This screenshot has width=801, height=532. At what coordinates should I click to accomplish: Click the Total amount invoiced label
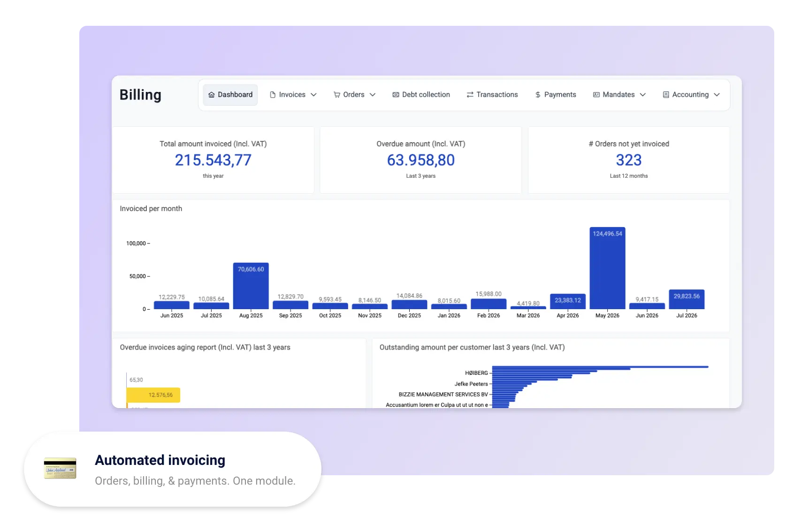[213, 144]
